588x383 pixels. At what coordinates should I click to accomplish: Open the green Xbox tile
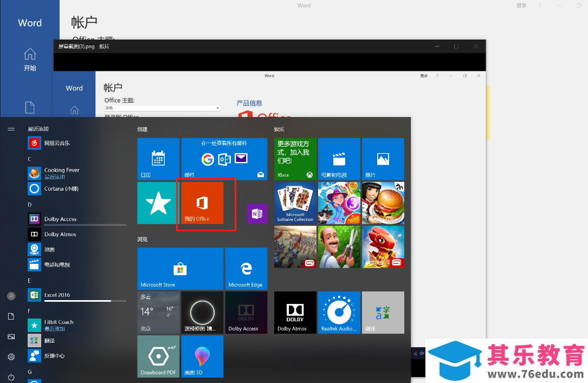(x=295, y=159)
